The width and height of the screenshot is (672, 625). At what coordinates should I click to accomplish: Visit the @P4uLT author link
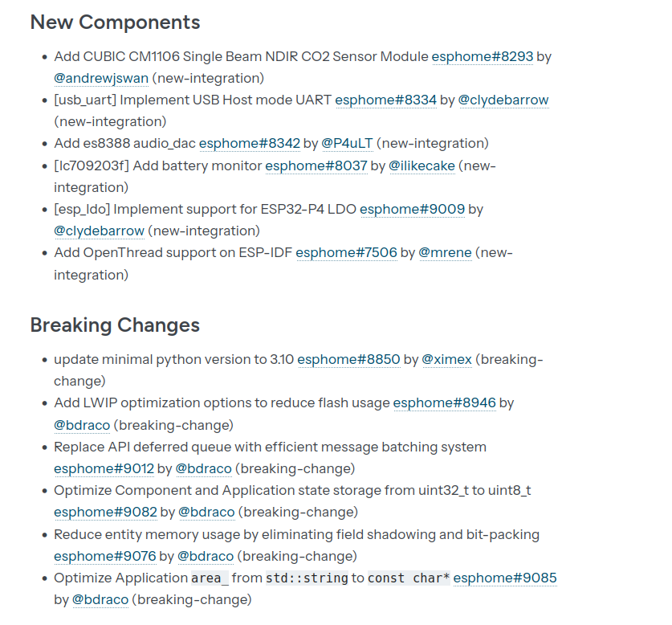(x=347, y=143)
